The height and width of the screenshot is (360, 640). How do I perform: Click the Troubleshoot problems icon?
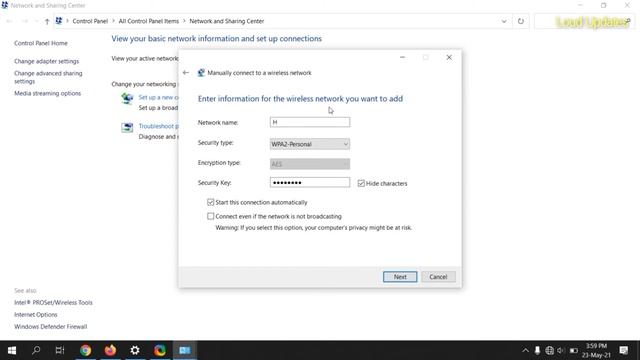pyautogui.click(x=127, y=127)
